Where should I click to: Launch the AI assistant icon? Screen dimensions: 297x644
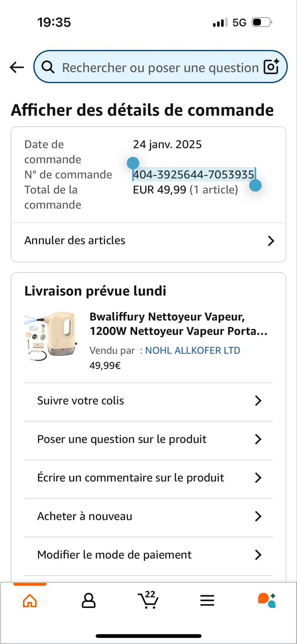(x=267, y=600)
